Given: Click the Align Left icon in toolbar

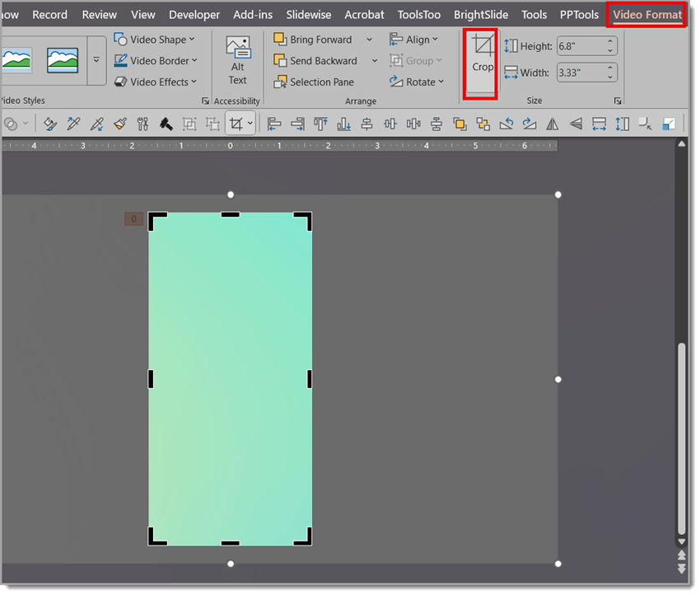Looking at the screenshot, I should pyautogui.click(x=273, y=124).
